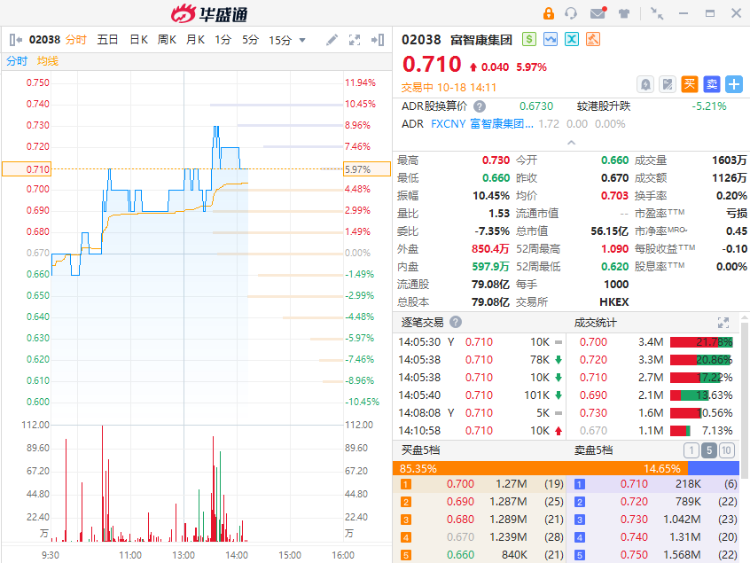Switch to 五日 chart tab
750x563 pixels.
pyautogui.click(x=107, y=40)
